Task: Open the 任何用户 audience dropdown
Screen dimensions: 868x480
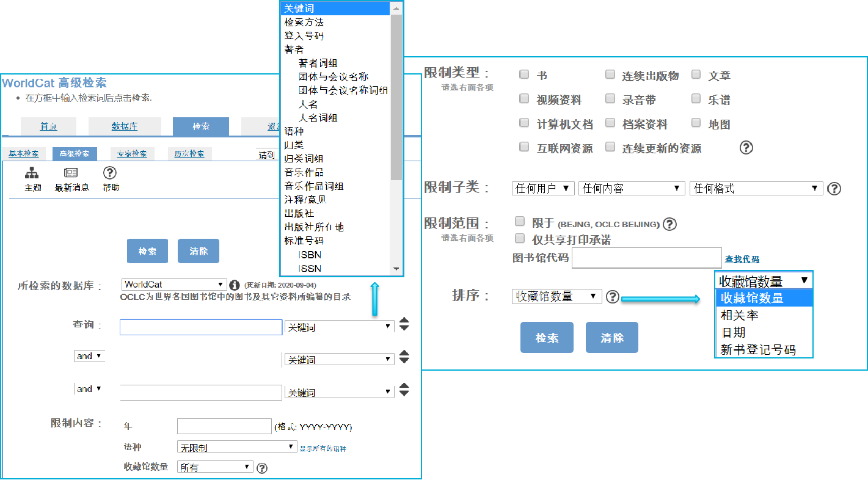Action: point(544,189)
